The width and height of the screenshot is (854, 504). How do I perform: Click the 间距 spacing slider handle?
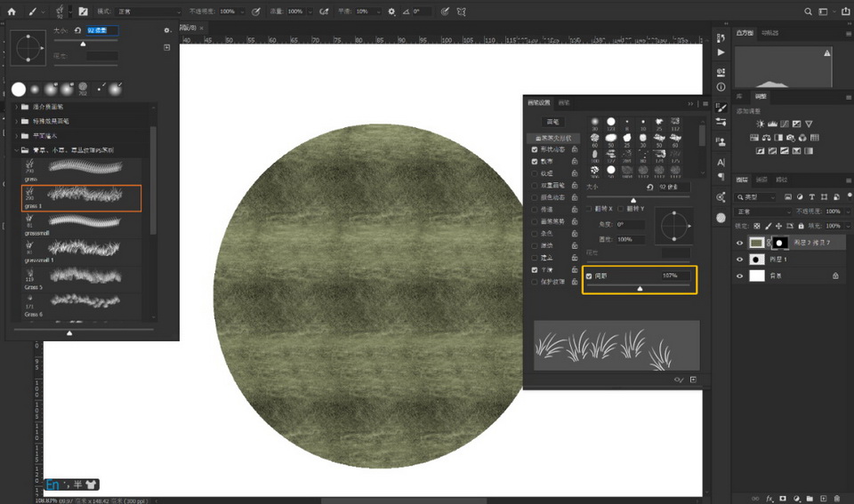pyautogui.click(x=640, y=289)
